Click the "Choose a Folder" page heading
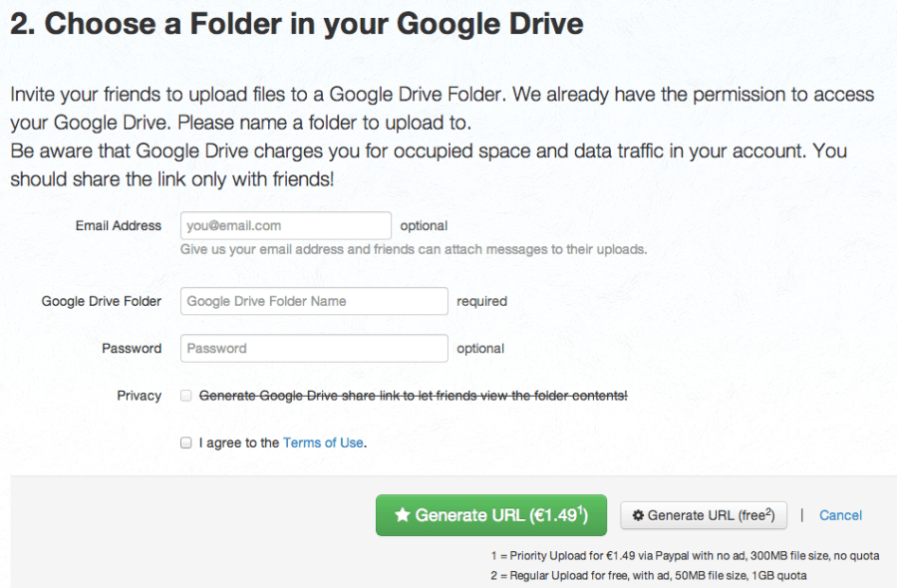 tap(297, 24)
